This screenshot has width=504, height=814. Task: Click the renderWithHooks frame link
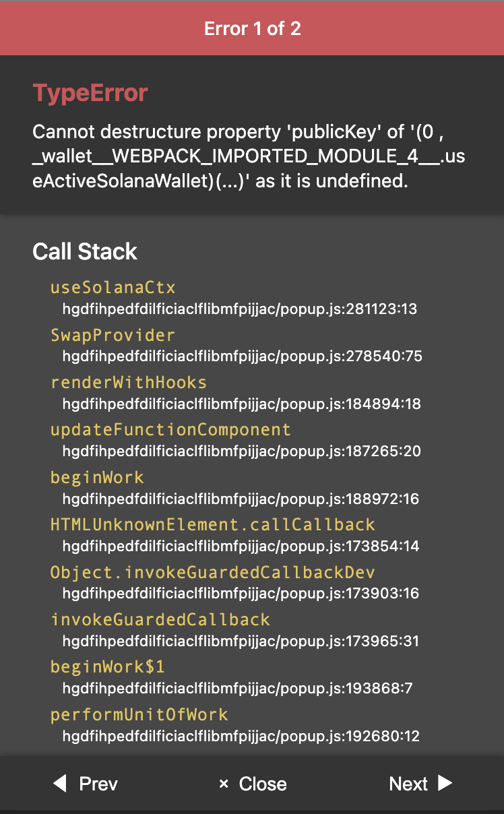(x=129, y=383)
